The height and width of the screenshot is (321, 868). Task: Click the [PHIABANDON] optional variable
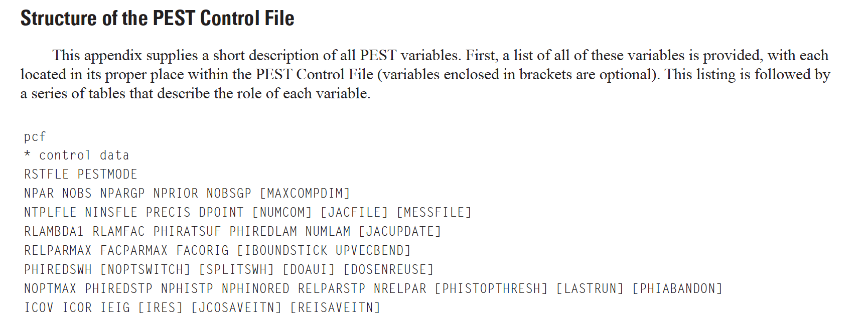[x=677, y=289]
